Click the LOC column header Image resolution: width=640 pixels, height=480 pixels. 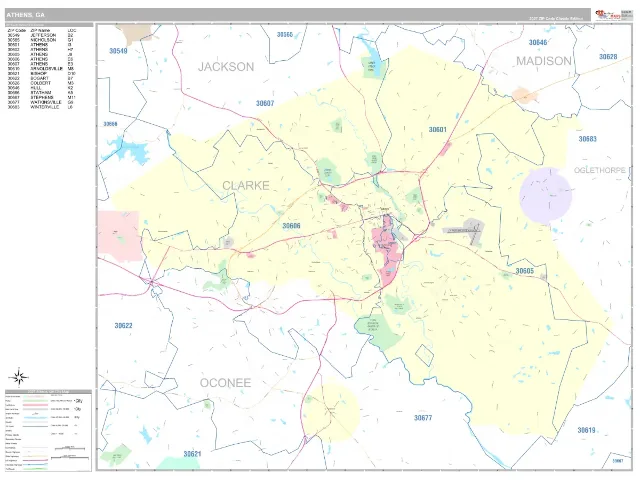point(71,31)
